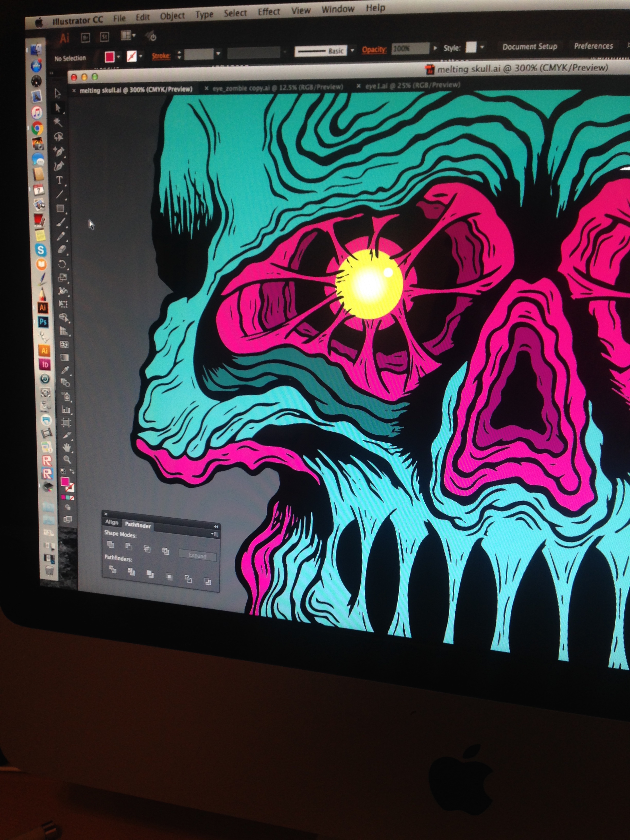Toggle drawing mode icon in toolbox

point(68,507)
